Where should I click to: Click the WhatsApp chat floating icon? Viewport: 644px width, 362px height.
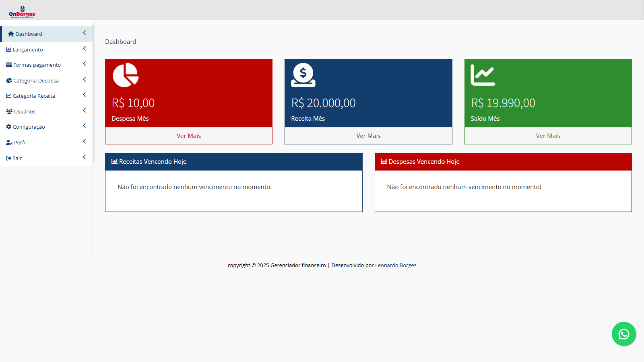[x=623, y=334]
